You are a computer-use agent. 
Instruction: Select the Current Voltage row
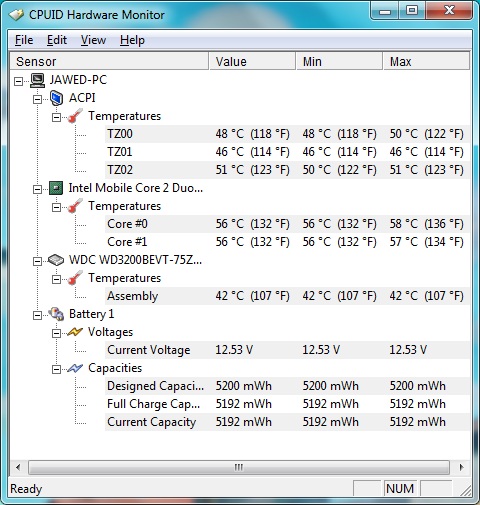tap(287, 350)
